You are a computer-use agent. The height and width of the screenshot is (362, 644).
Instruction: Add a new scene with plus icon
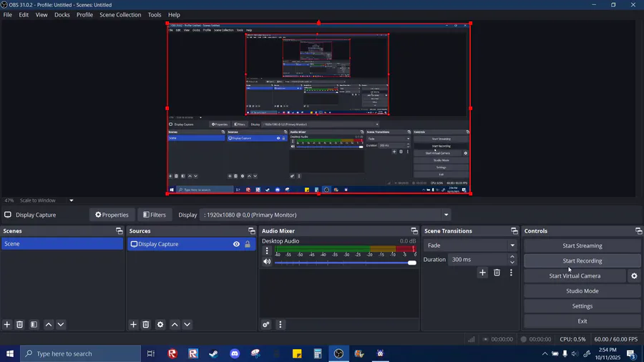point(7,324)
